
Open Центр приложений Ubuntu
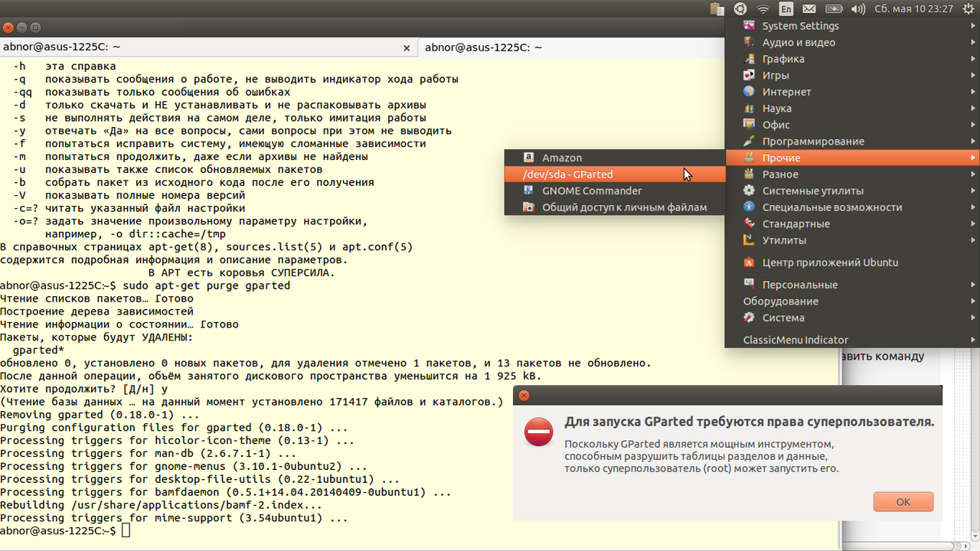click(852, 262)
